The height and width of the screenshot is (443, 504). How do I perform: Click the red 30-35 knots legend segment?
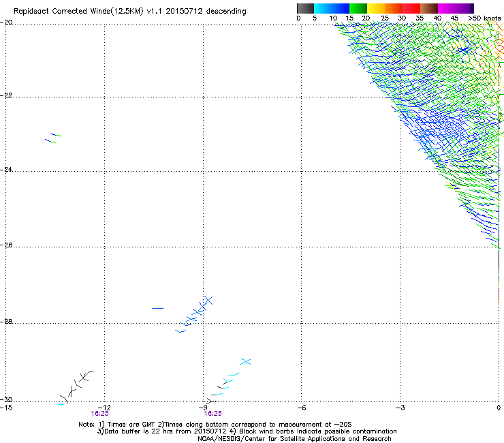click(411, 8)
